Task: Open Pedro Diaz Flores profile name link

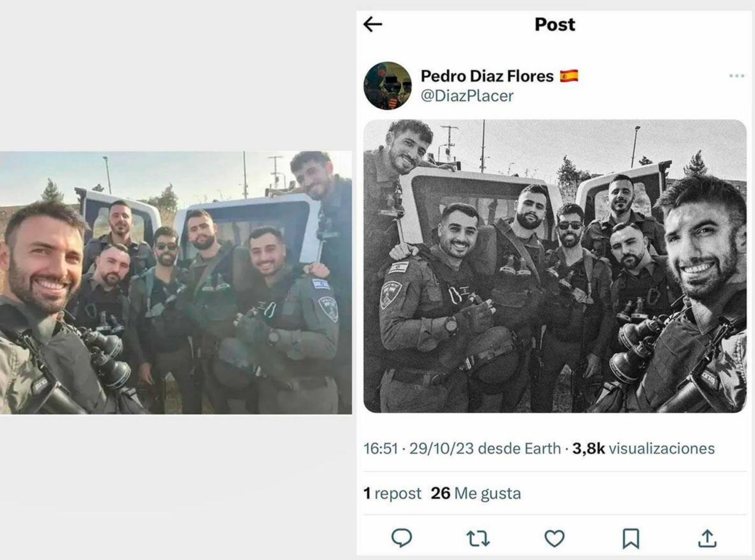Action: [x=487, y=76]
